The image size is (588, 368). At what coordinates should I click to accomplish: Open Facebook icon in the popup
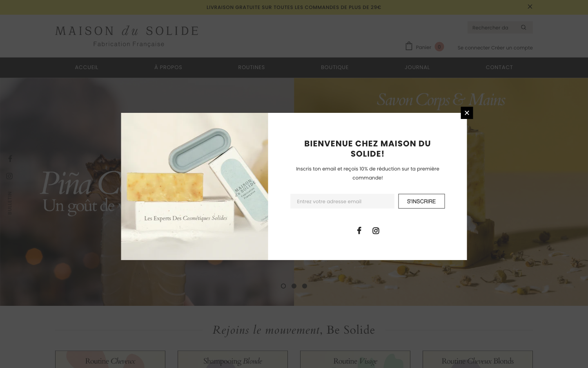(x=359, y=231)
